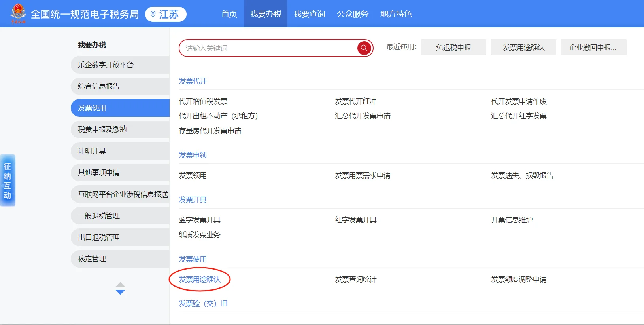Open 存量房代开发票申请 link
This screenshot has width=644, height=325.
pyautogui.click(x=210, y=131)
